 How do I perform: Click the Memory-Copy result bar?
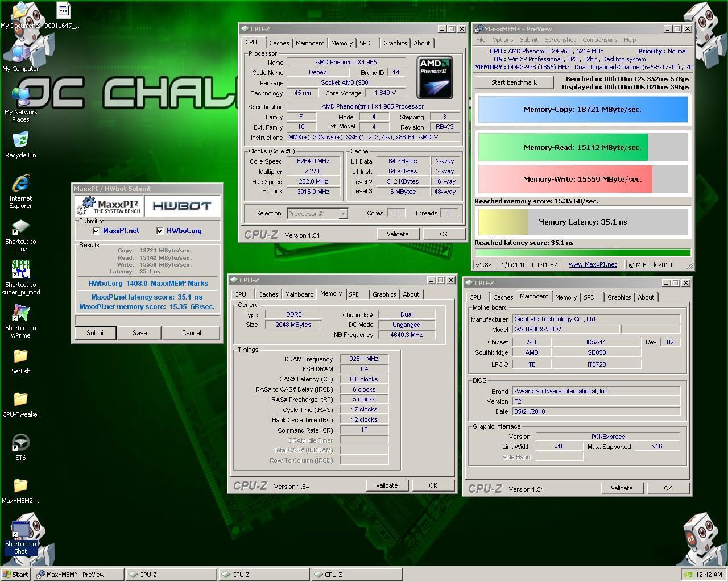point(582,109)
